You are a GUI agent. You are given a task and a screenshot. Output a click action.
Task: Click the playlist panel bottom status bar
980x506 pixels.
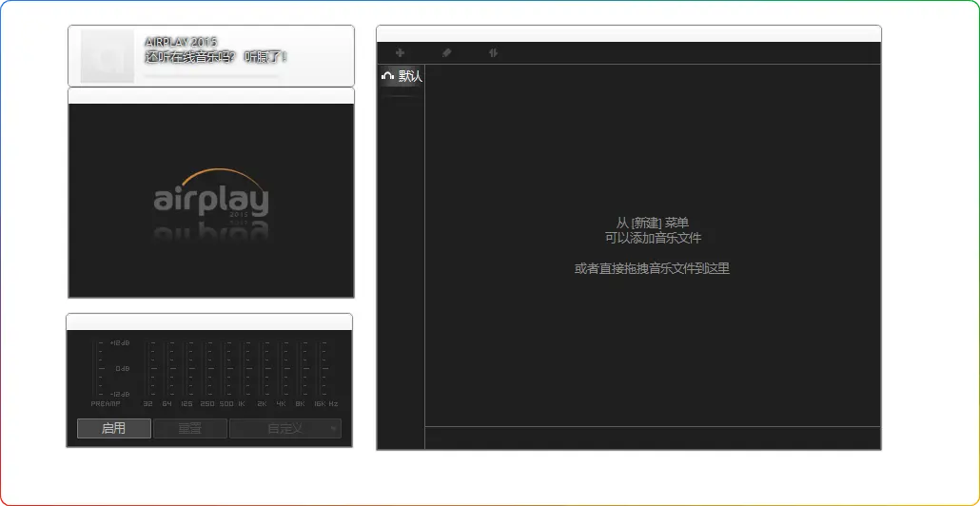click(652, 438)
